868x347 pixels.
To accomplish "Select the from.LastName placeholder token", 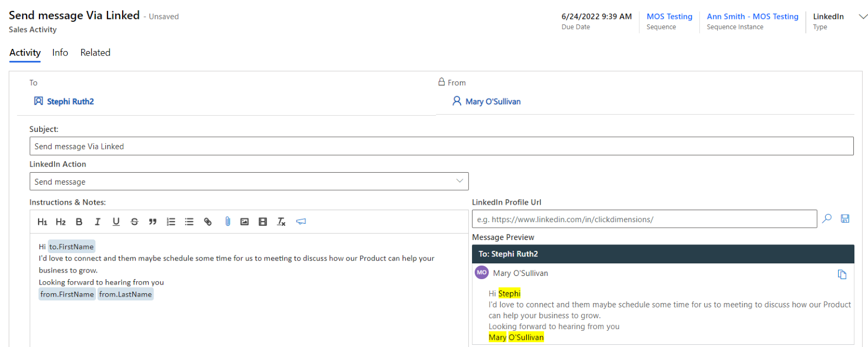I will click(x=125, y=294).
